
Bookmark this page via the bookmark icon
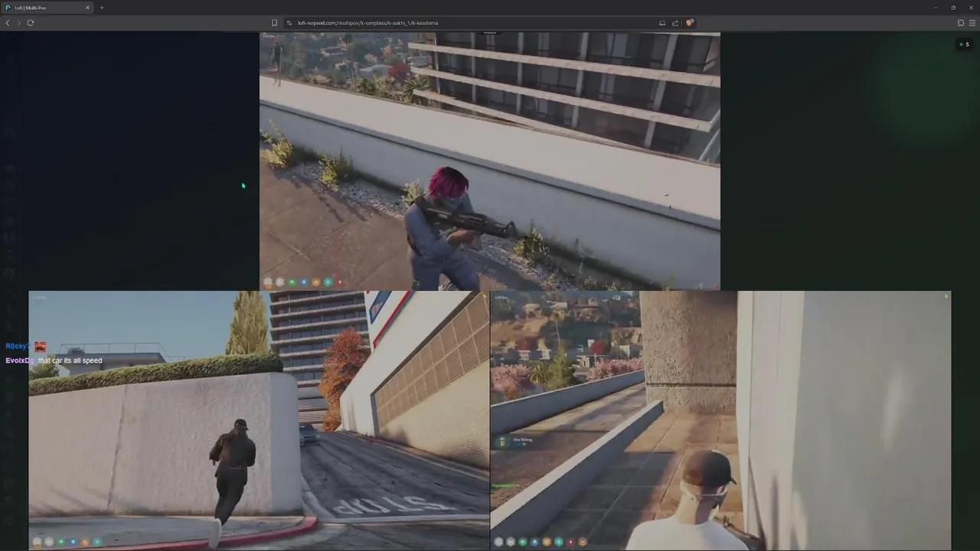(x=274, y=23)
